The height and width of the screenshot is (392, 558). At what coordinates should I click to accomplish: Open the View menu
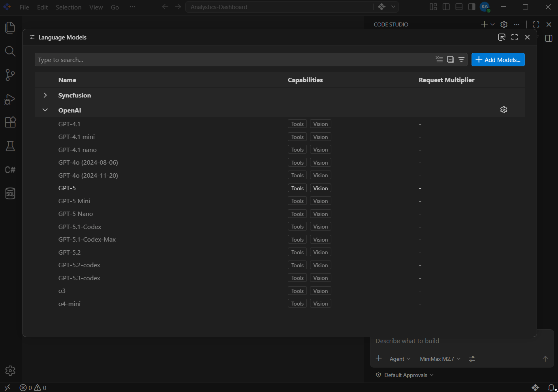tap(96, 7)
